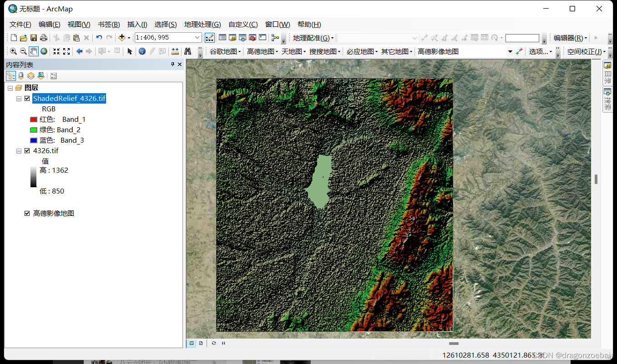Open the Identify tool
The width and height of the screenshot is (617, 364).
(142, 51)
